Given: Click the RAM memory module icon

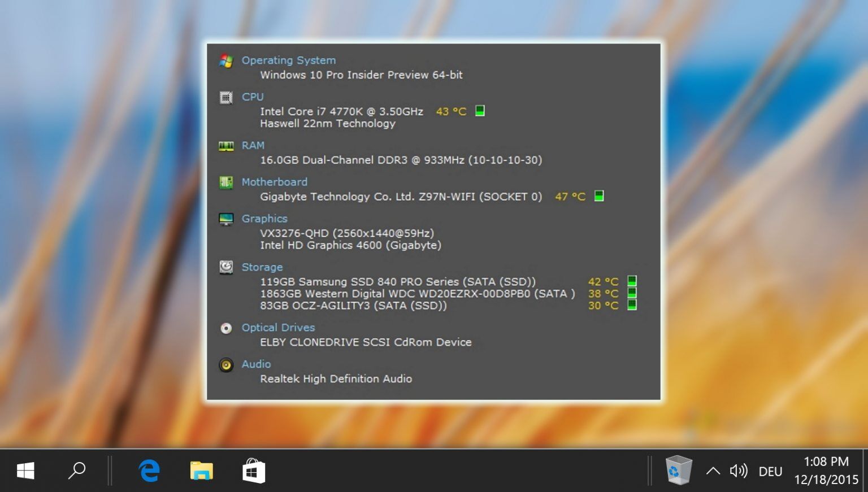Looking at the screenshot, I should tap(227, 146).
